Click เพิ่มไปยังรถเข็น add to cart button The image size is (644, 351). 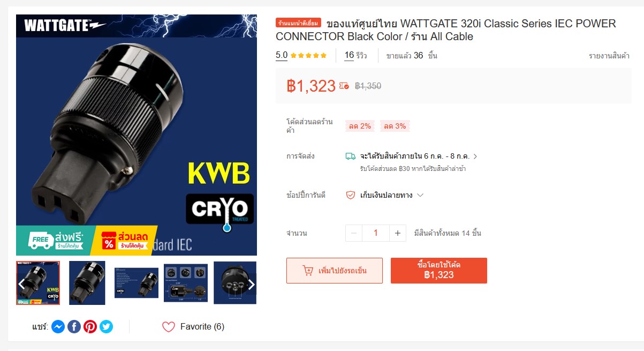[335, 271]
